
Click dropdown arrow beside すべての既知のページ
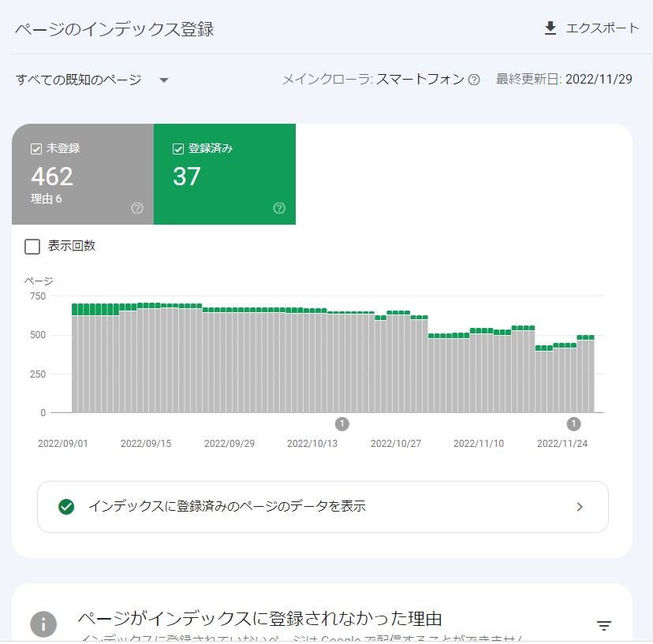click(x=164, y=80)
